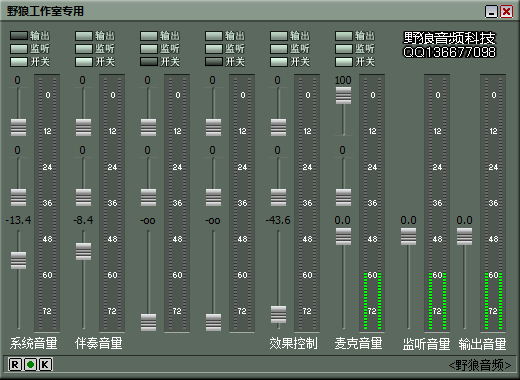The image size is (520, 380).
Task: Toggle 监听 on the 效果控制 channel
Action: pyautogui.click(x=279, y=49)
